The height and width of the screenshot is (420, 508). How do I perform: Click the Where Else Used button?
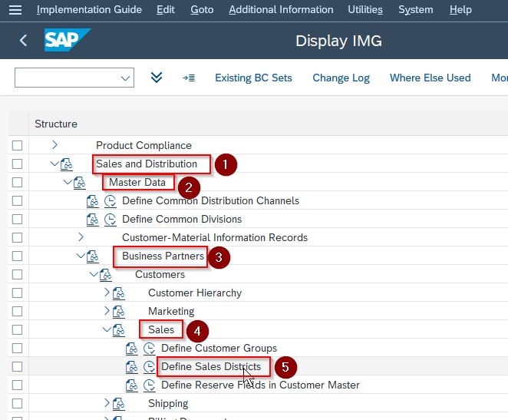[430, 78]
